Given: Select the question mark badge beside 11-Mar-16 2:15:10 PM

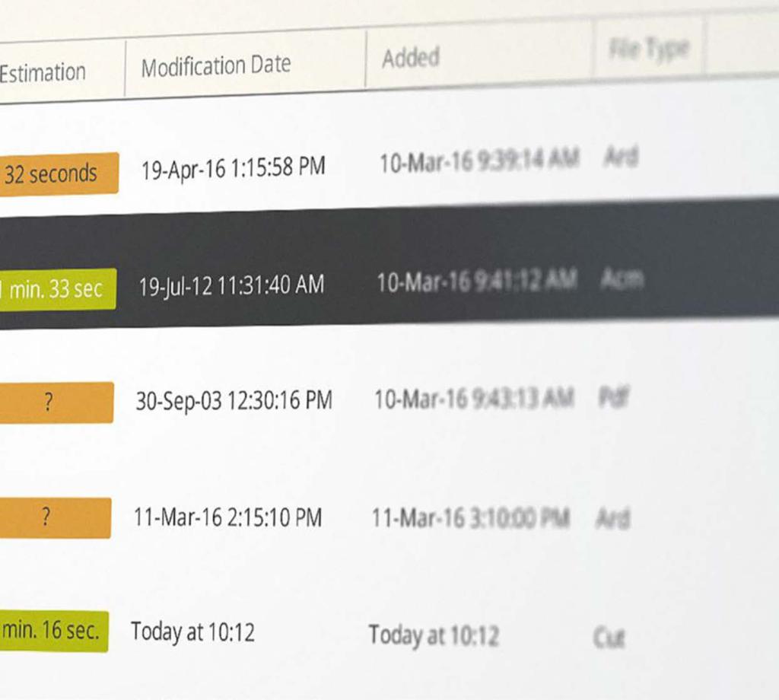Looking at the screenshot, I should 55,517.
